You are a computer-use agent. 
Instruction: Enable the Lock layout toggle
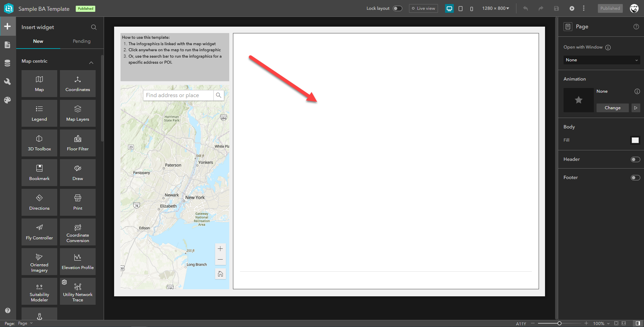(x=397, y=8)
